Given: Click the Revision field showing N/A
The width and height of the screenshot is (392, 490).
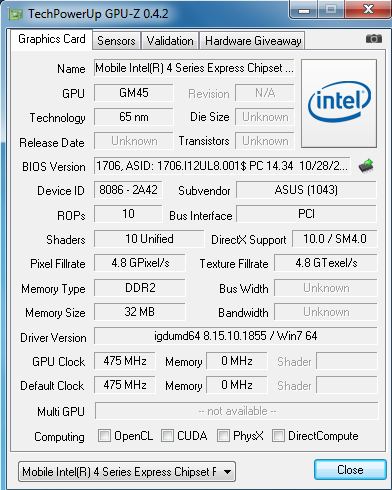Looking at the screenshot, I should pyautogui.click(x=265, y=93).
